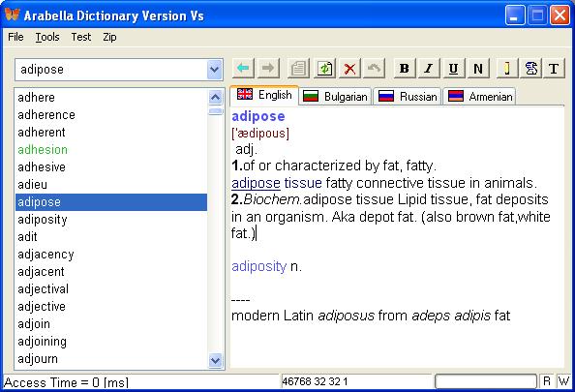The width and height of the screenshot is (575, 392).
Task: Select 'adjacent' in the word list
Action: (111, 272)
